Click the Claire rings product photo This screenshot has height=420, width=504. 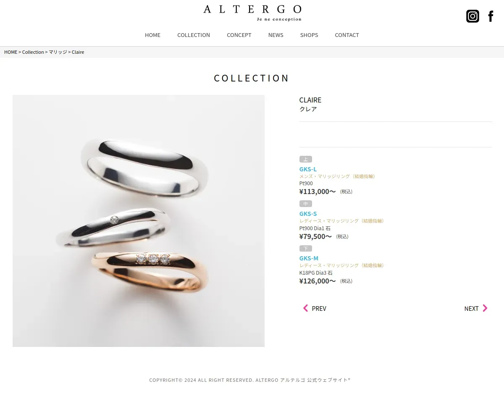[x=139, y=221]
